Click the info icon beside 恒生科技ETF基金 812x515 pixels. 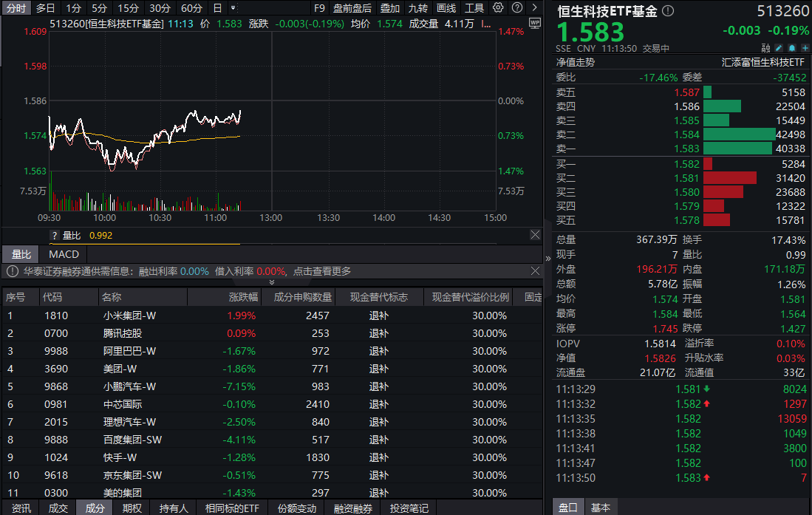click(669, 11)
